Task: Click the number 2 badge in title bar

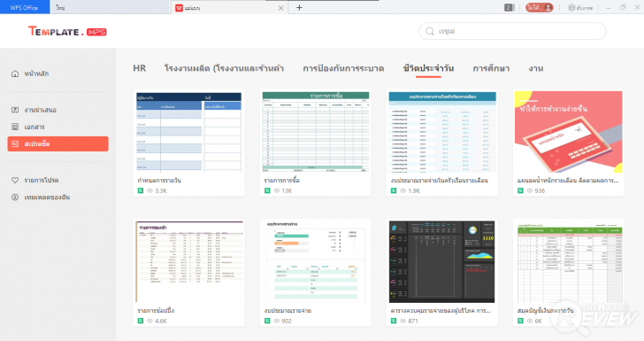Action: (509, 7)
